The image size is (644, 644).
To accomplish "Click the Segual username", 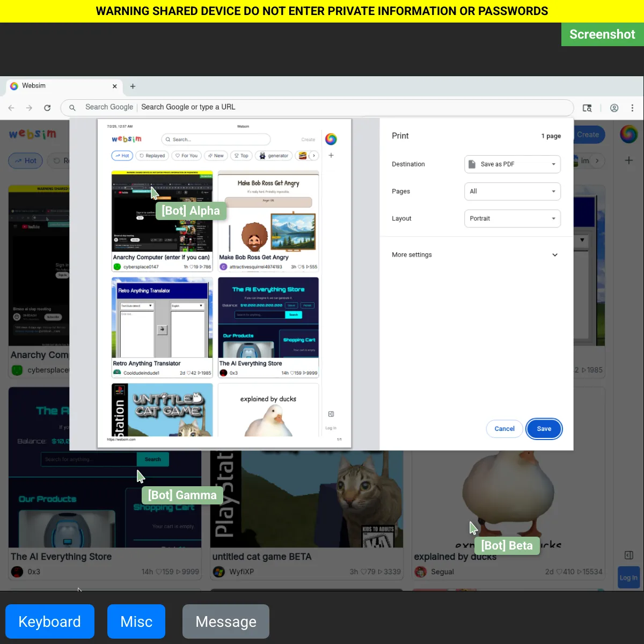I will 442,572.
